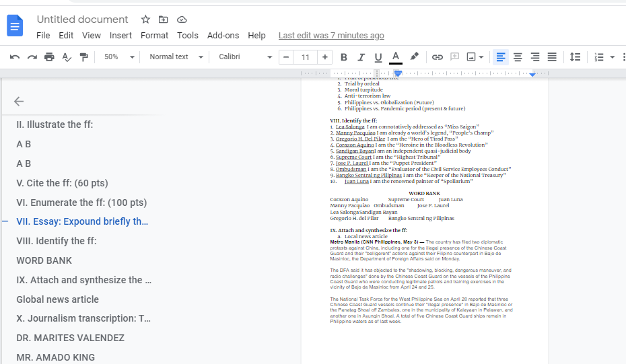
Task: Decrease font size with minus
Action: pos(286,57)
